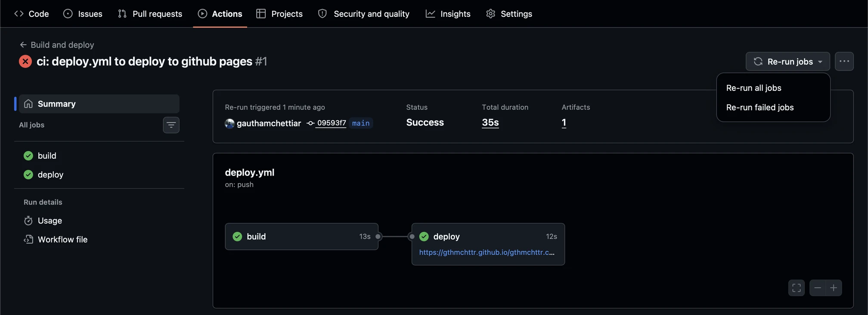
Task: Click the home icon in Summary item
Action: pyautogui.click(x=28, y=104)
